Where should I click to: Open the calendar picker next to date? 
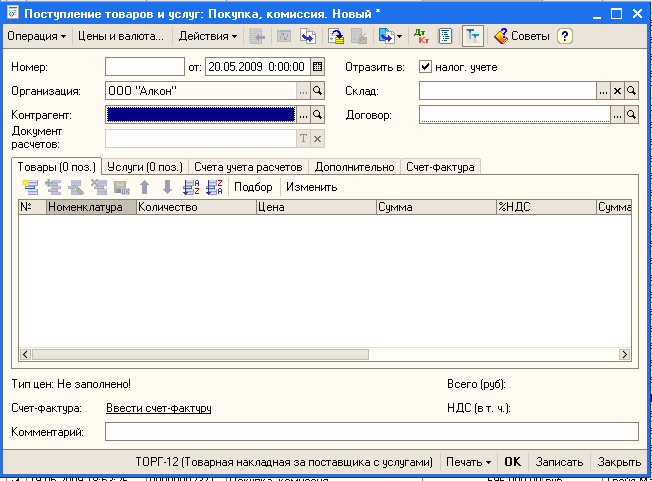tap(318, 67)
